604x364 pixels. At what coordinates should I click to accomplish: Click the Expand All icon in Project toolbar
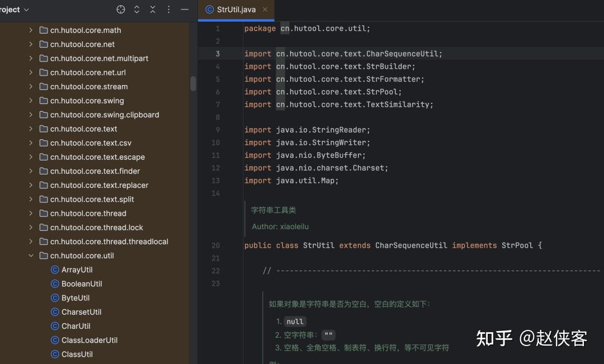coord(136,10)
